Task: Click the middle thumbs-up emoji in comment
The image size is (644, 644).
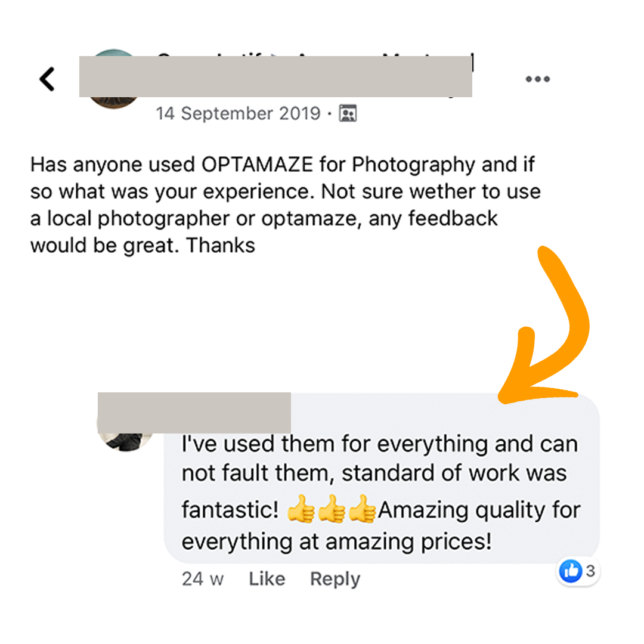Action: pyautogui.click(x=332, y=509)
